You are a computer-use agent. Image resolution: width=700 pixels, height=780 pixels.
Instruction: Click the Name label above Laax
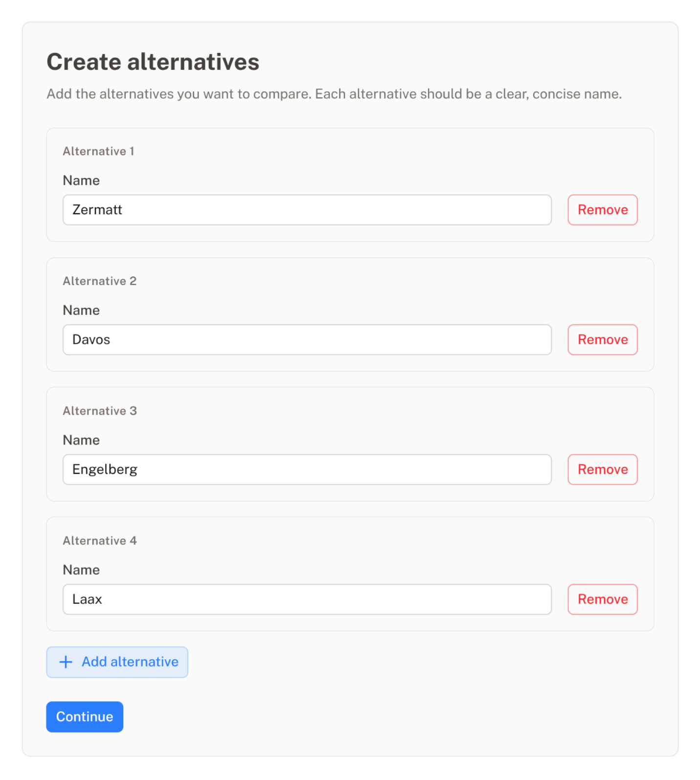(x=81, y=569)
